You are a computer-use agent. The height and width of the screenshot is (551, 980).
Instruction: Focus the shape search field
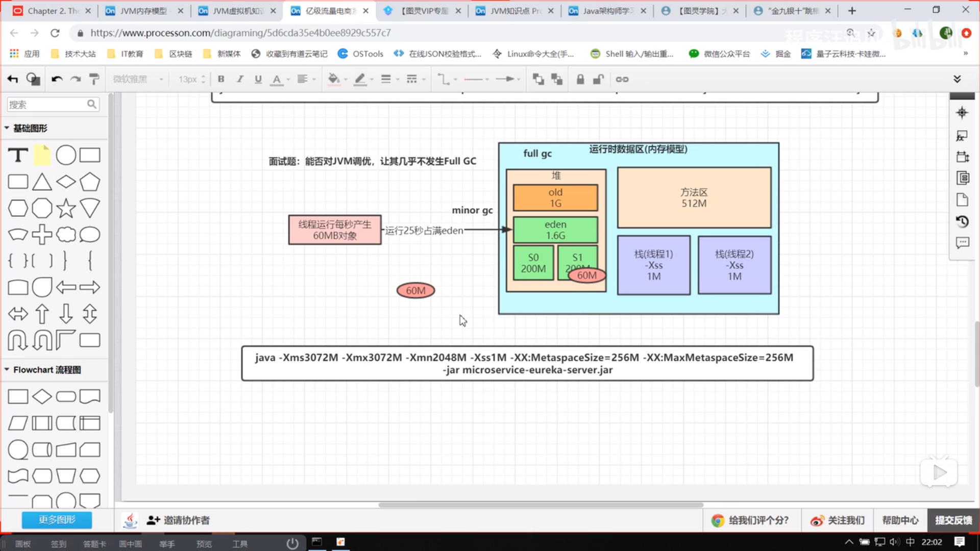[x=53, y=105]
